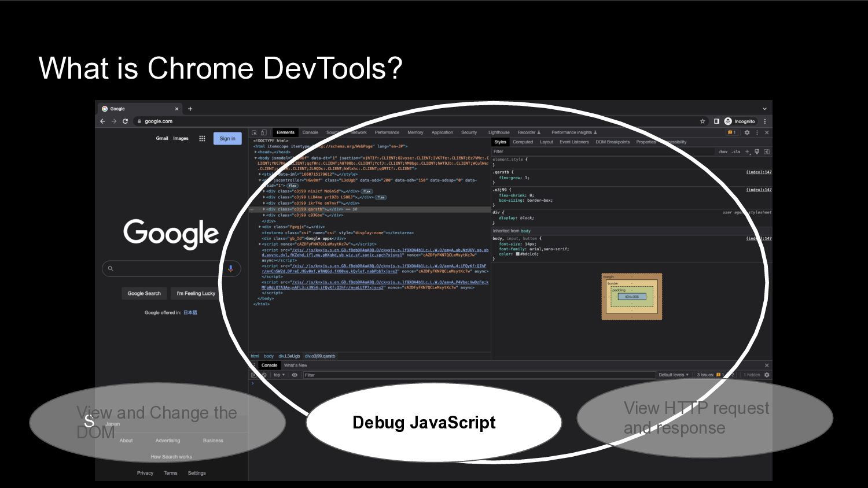Viewport: 868px width, 488px height.
Task: Click the new style rule plus icon
Action: (x=747, y=151)
